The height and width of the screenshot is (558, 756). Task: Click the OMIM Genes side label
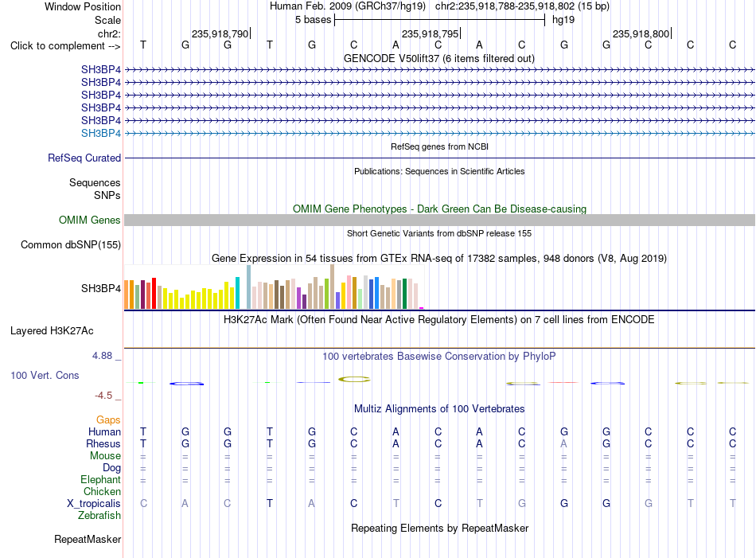coord(89,220)
